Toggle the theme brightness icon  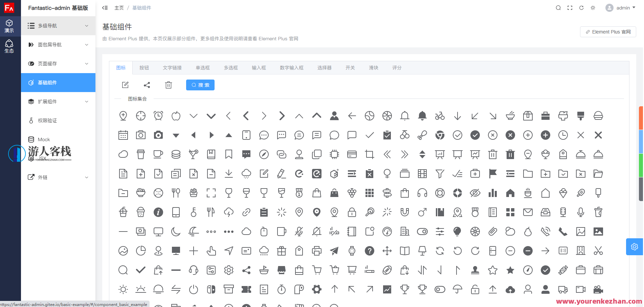(593, 7)
